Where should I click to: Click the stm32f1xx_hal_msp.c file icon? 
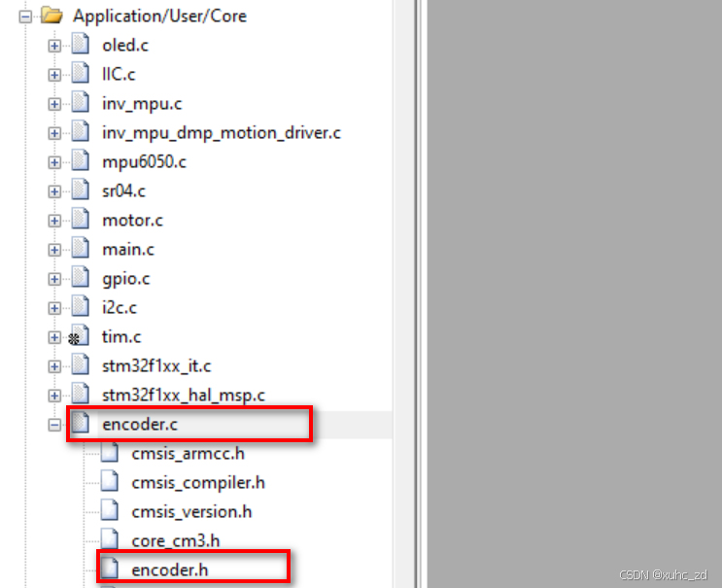(x=81, y=394)
